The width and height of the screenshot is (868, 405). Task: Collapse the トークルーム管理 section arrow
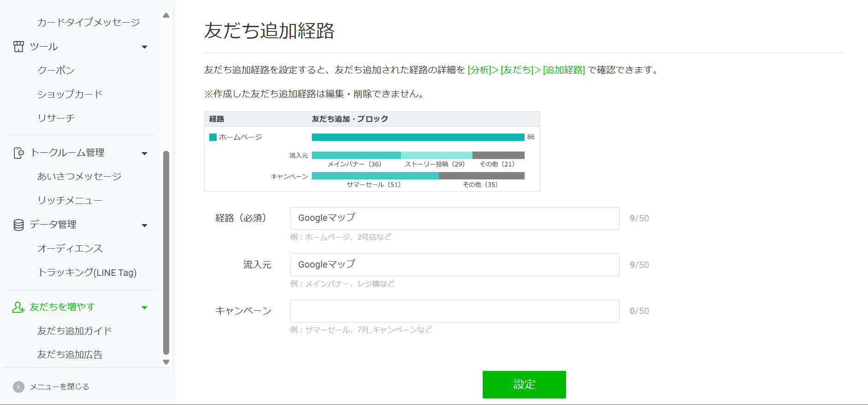[x=144, y=153]
